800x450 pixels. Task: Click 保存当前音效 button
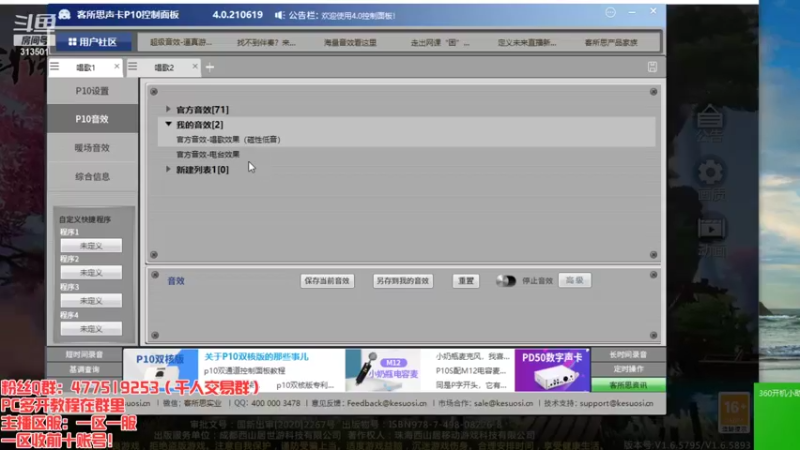(x=327, y=281)
